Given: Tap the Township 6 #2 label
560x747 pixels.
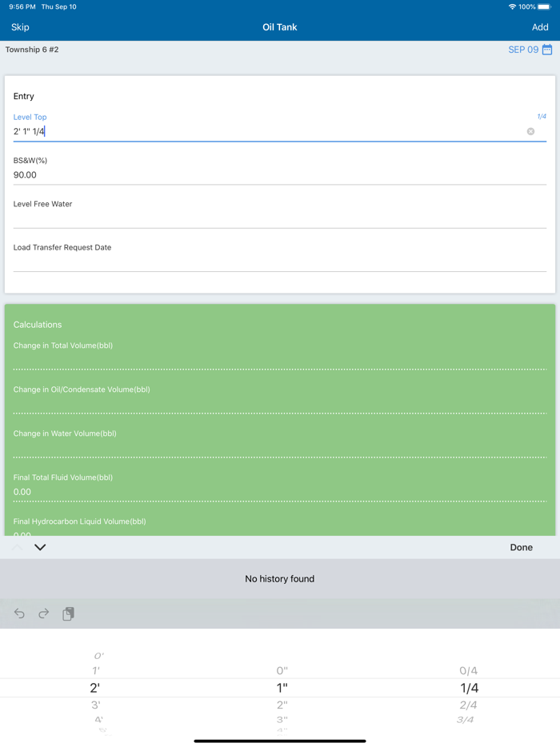Looking at the screenshot, I should coord(32,50).
